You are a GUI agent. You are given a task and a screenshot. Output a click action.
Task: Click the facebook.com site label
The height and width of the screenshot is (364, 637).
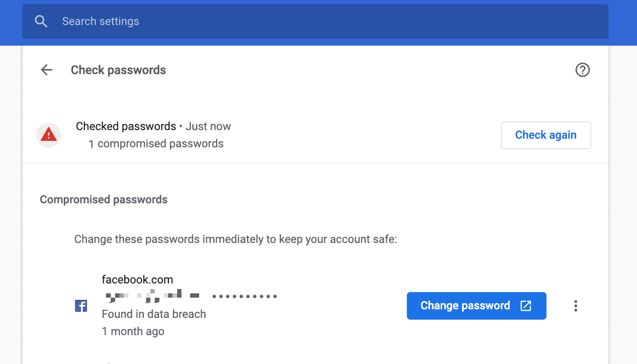coord(137,279)
